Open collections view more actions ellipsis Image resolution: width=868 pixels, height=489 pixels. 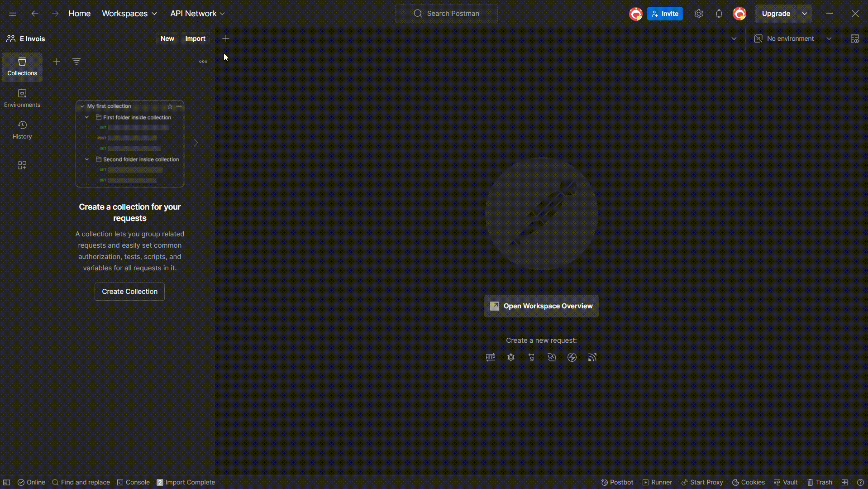tap(203, 62)
